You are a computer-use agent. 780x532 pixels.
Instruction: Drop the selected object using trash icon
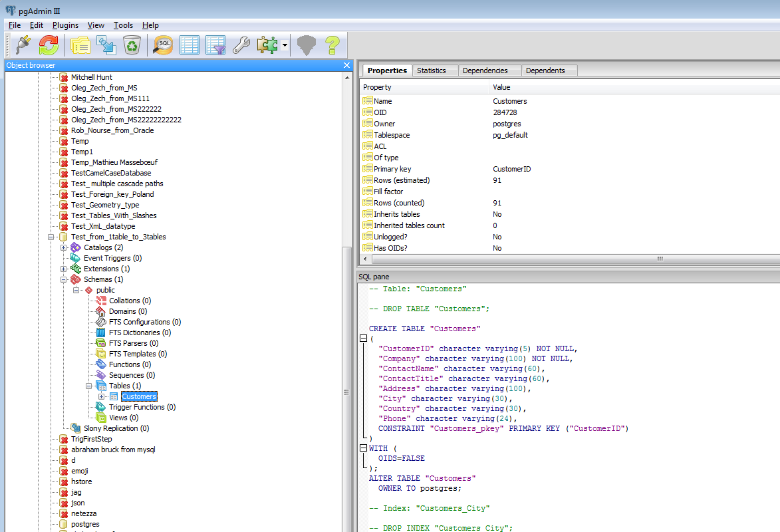[x=132, y=45]
